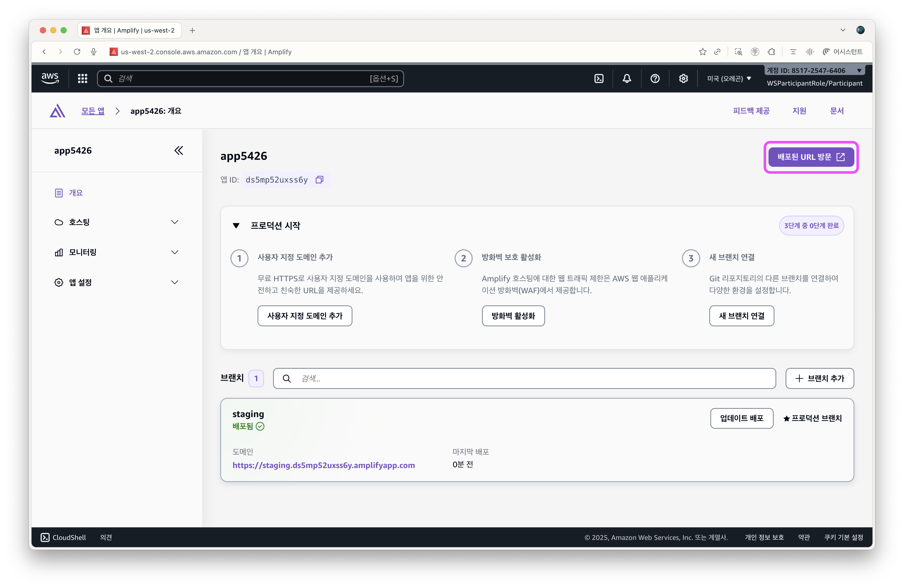Open the staging amplifyapp.com domain link
This screenshot has height=588, width=904.
pos(324,465)
